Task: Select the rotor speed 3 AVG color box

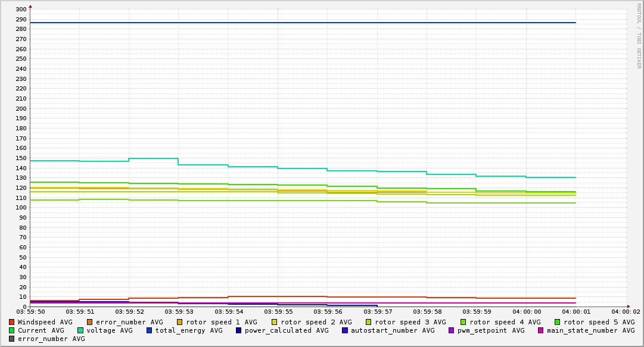Action: tap(369, 322)
